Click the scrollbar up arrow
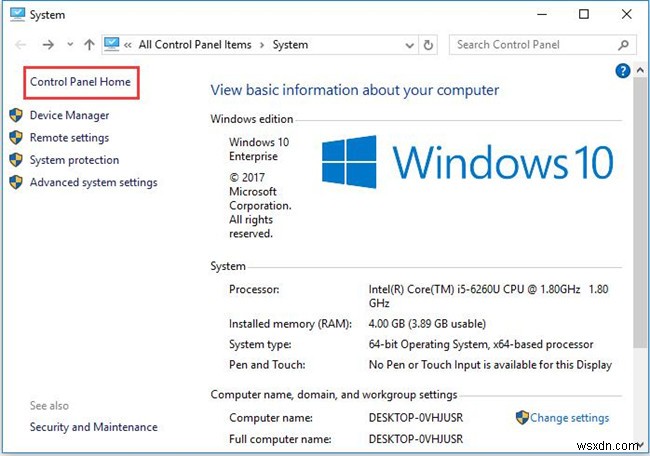The height and width of the screenshot is (456, 650). (640, 70)
